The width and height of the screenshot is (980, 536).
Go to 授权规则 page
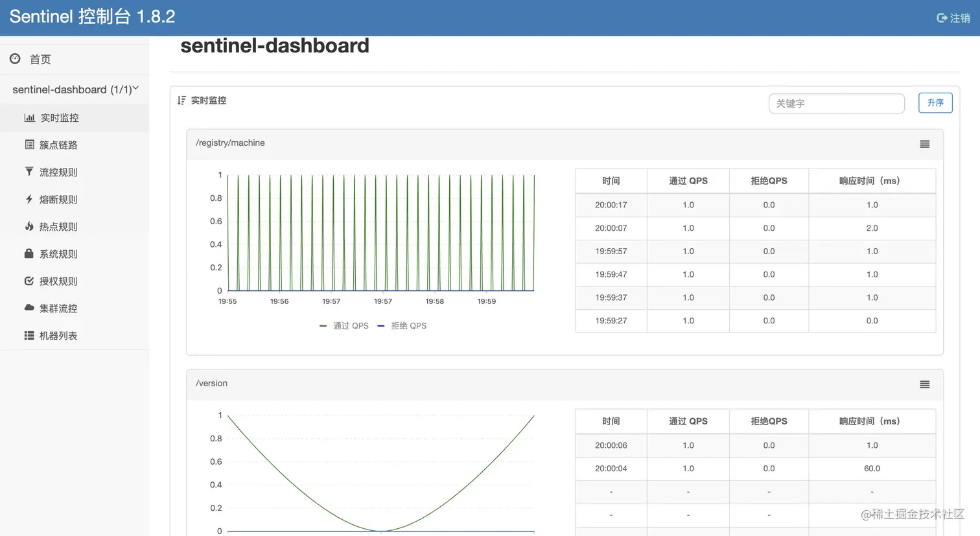[x=75, y=281]
